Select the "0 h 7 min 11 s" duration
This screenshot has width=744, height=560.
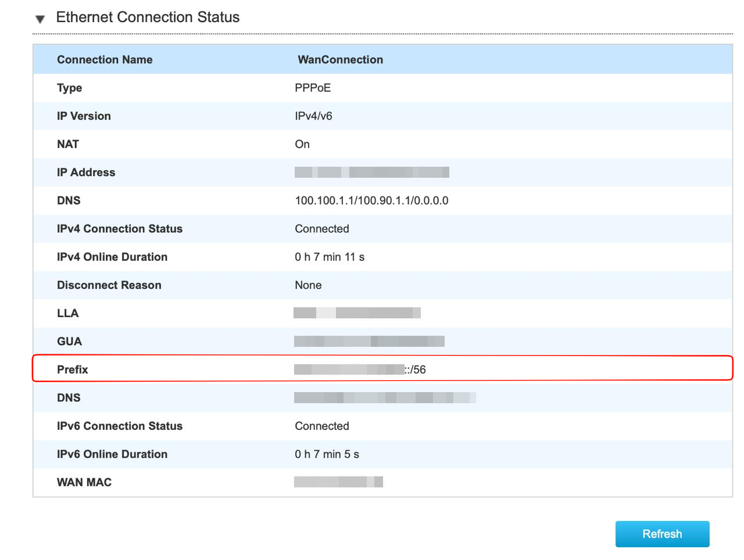[x=330, y=257]
